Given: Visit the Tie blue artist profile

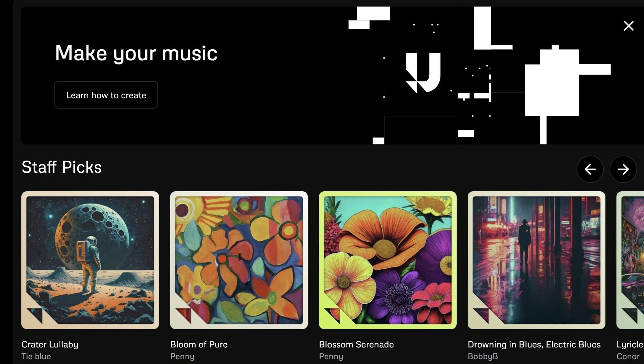Looking at the screenshot, I should pyautogui.click(x=36, y=356).
